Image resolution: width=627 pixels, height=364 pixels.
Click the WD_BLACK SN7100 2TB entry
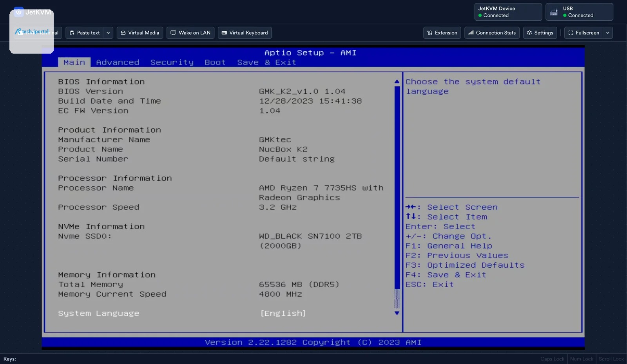click(x=310, y=236)
